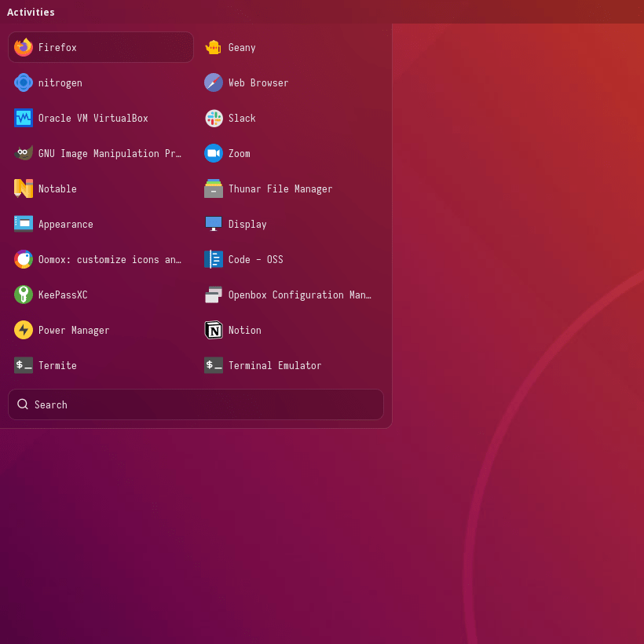The height and width of the screenshot is (644, 644).
Task: Open the Power Manager settings
Action: point(73,330)
